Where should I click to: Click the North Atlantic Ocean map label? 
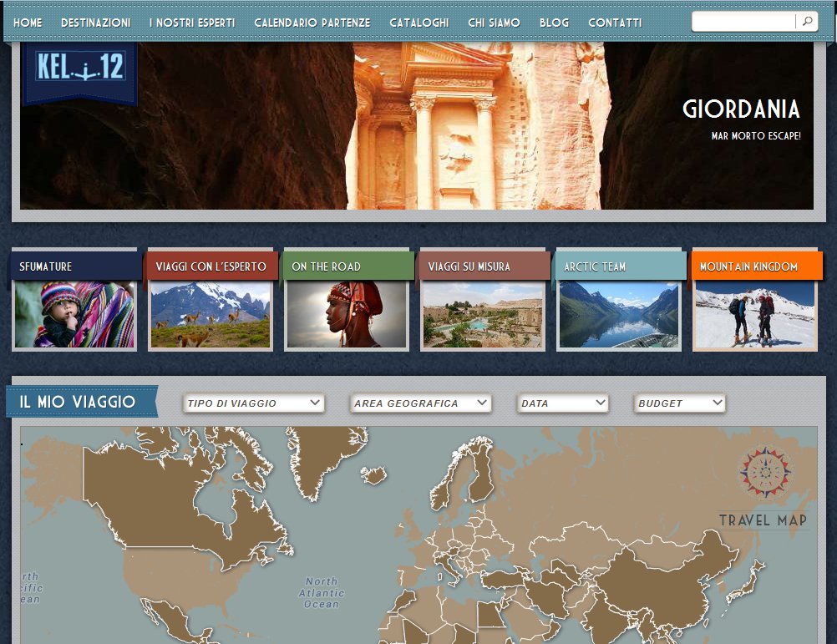pos(322,593)
